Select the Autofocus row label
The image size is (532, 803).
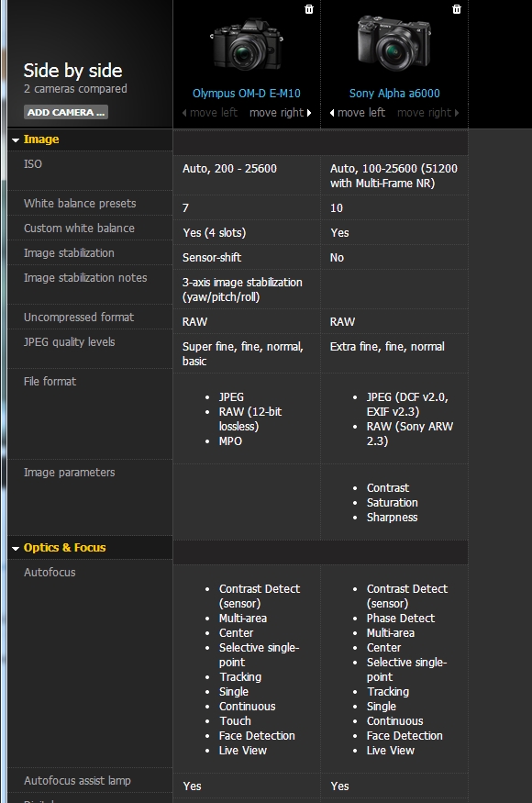tap(50, 573)
